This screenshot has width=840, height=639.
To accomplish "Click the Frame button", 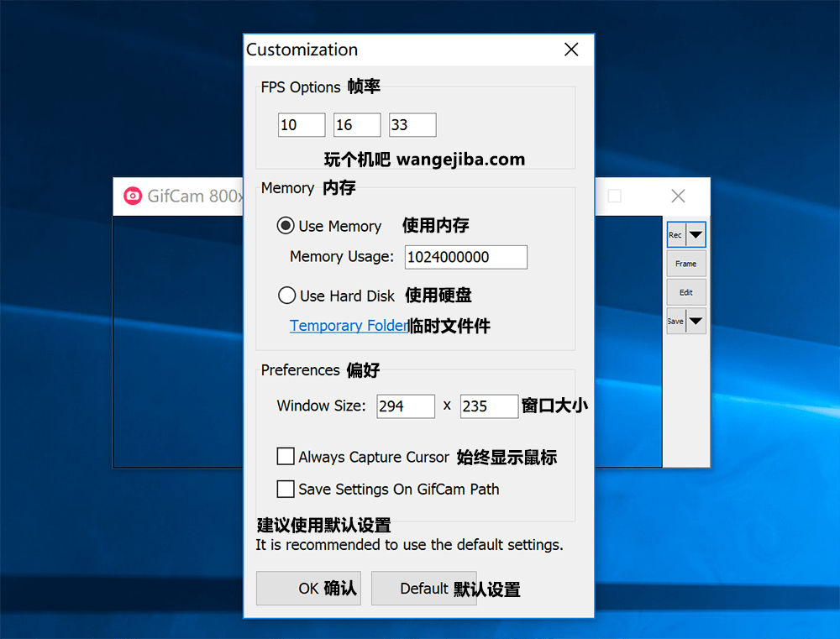I will (686, 264).
